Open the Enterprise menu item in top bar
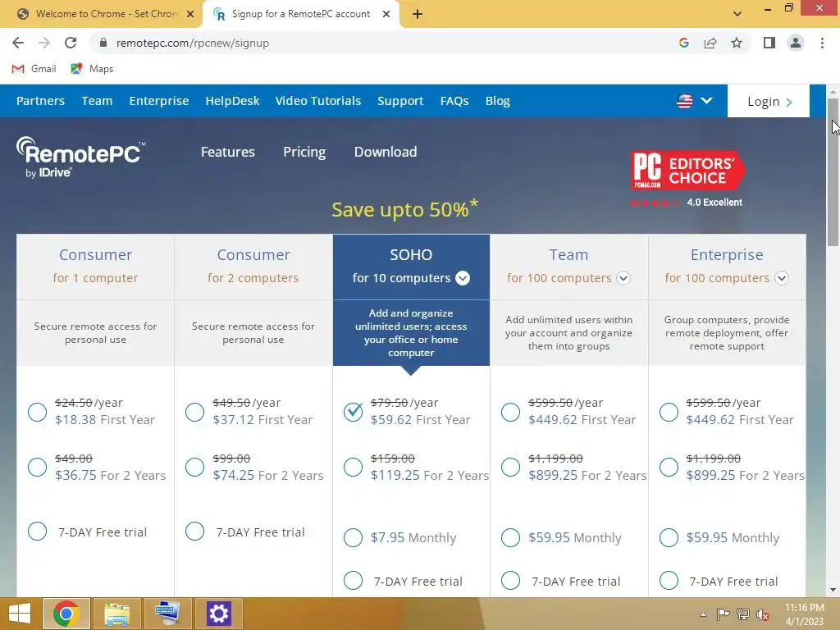Viewport: 840px width, 630px height. [159, 101]
